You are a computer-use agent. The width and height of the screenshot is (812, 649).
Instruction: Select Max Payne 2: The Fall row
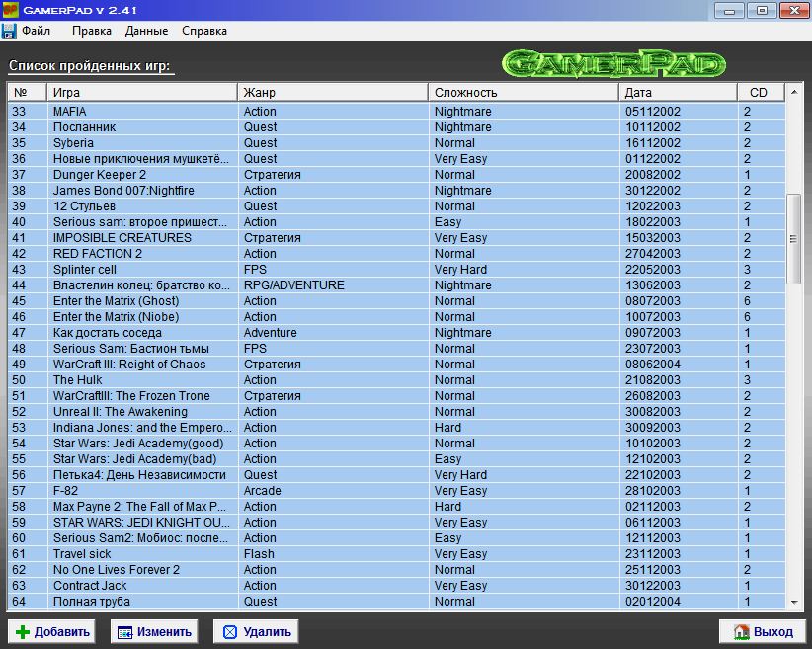(397, 506)
